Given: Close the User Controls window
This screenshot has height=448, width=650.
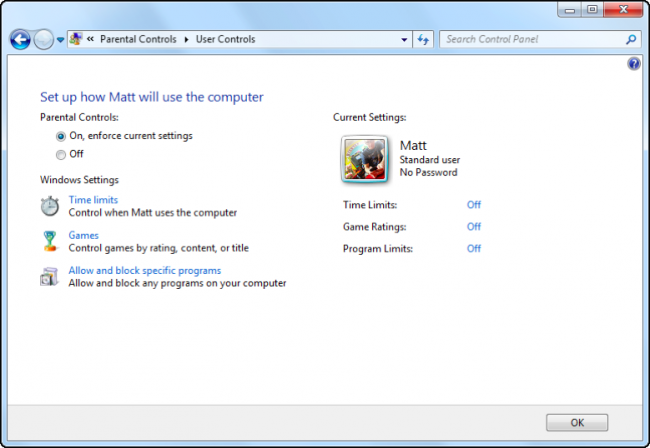Looking at the screenshot, I should (623, 10).
